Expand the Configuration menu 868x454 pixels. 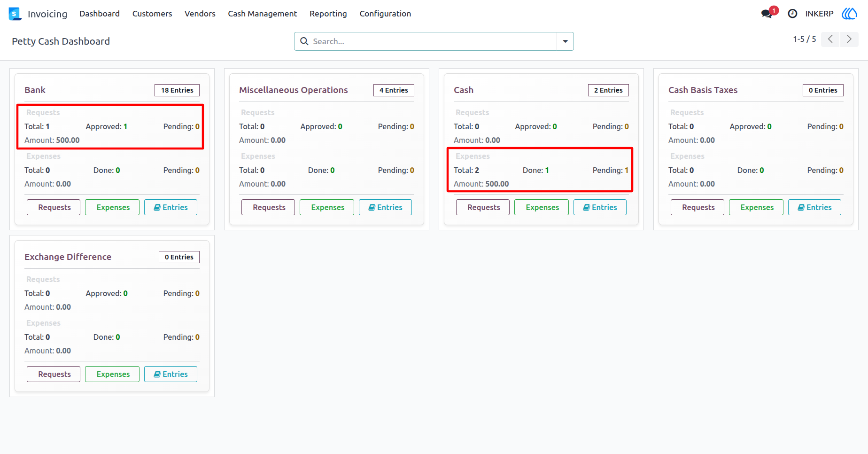click(x=385, y=14)
